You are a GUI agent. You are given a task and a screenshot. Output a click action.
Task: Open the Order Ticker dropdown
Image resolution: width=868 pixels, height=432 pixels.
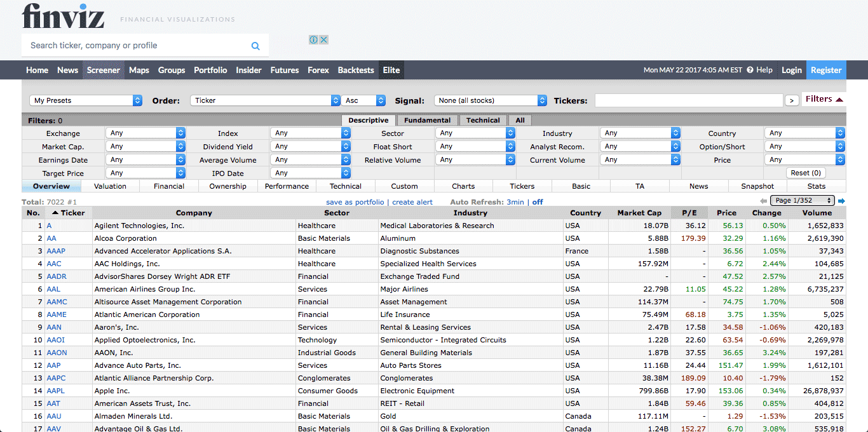[265, 100]
